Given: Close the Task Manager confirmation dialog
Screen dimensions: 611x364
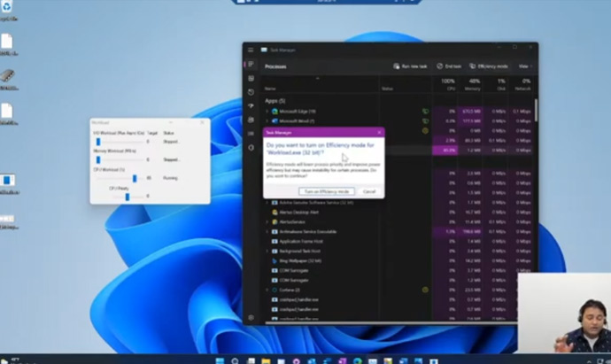Looking at the screenshot, I should 379,133.
